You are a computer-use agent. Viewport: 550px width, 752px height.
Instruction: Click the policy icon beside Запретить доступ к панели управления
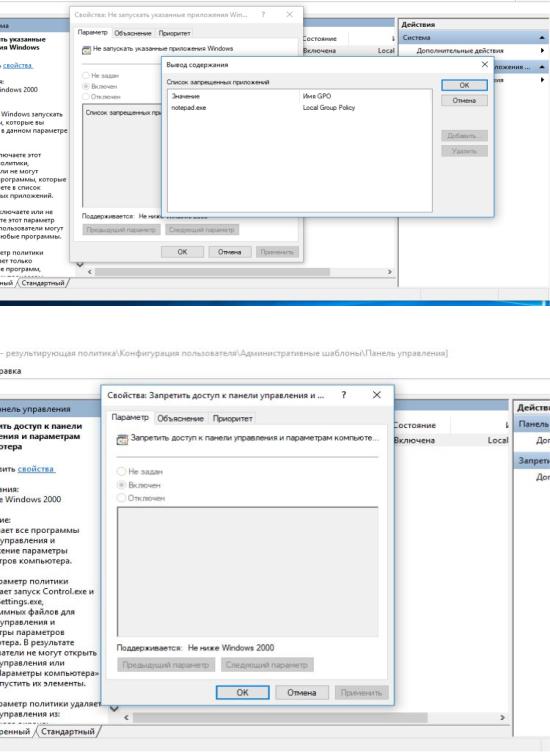(122, 439)
